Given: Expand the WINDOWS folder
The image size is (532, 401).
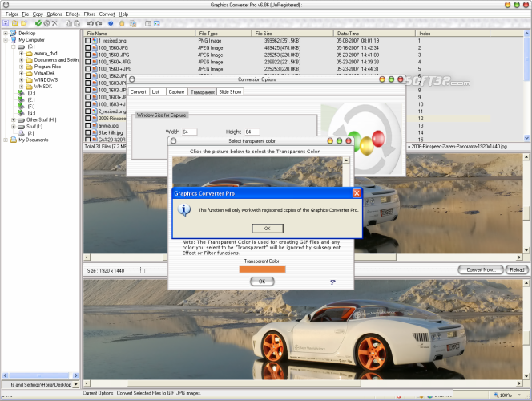Looking at the screenshot, I should coord(22,79).
